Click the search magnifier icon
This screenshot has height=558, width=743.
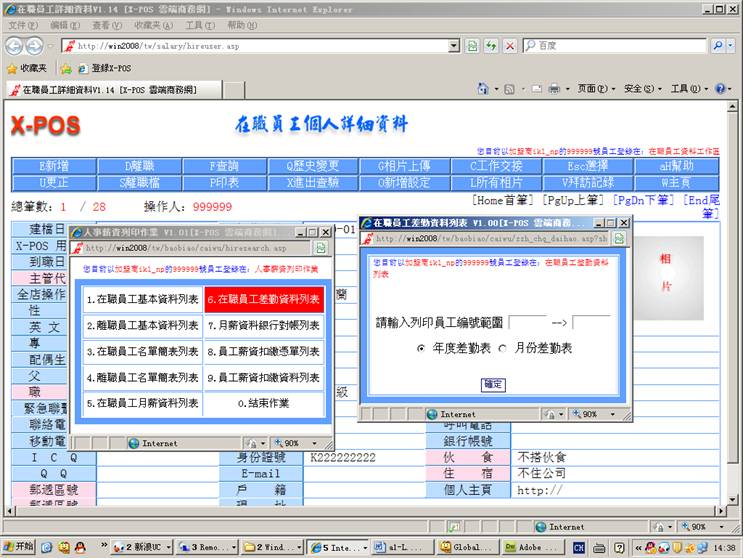717,46
